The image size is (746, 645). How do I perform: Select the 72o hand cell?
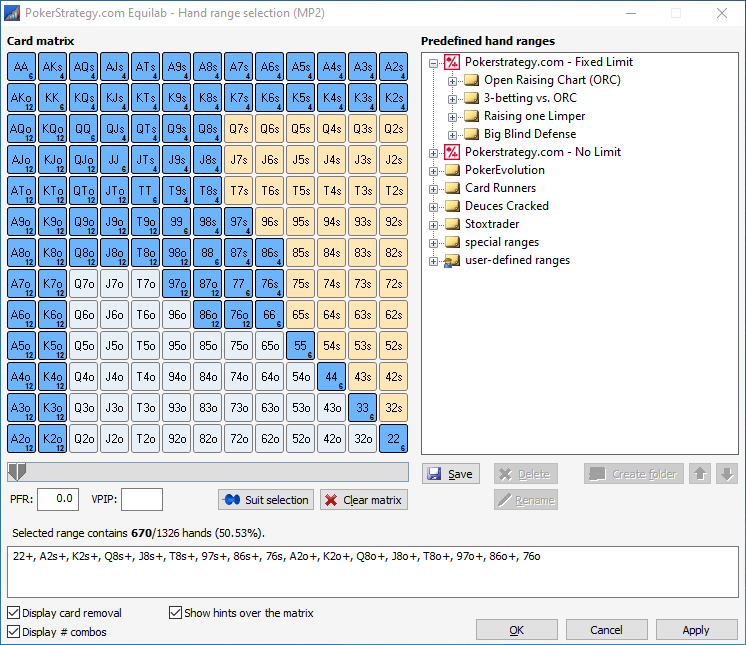tap(238, 439)
